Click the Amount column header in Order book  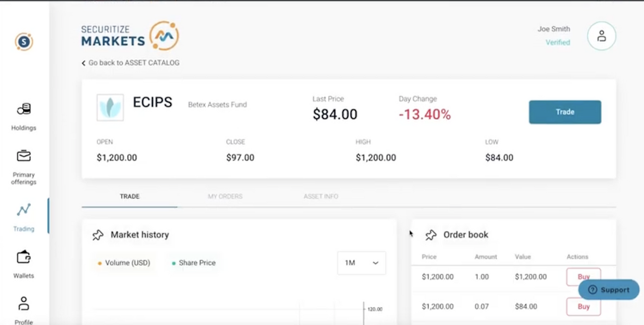[486, 257]
